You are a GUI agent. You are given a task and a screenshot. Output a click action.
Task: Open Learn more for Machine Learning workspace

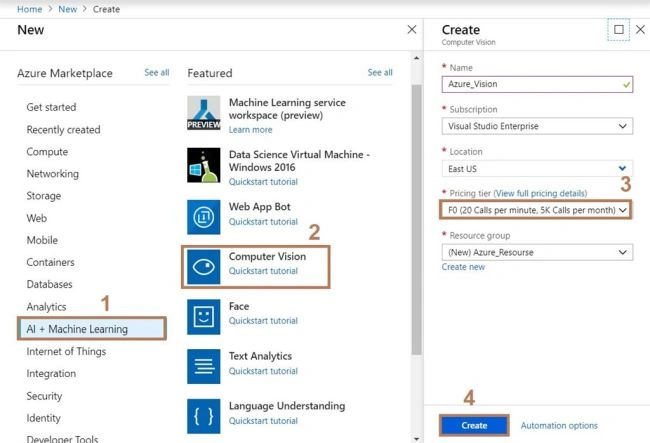250,130
